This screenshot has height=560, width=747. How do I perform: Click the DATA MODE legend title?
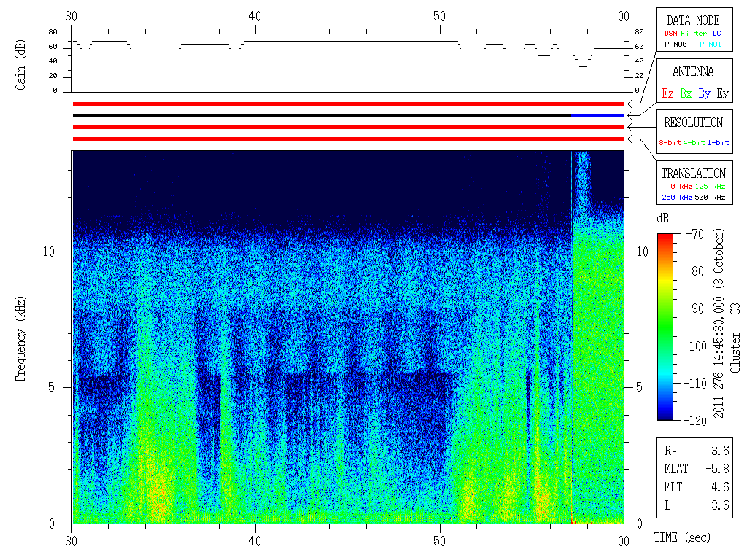(693, 20)
